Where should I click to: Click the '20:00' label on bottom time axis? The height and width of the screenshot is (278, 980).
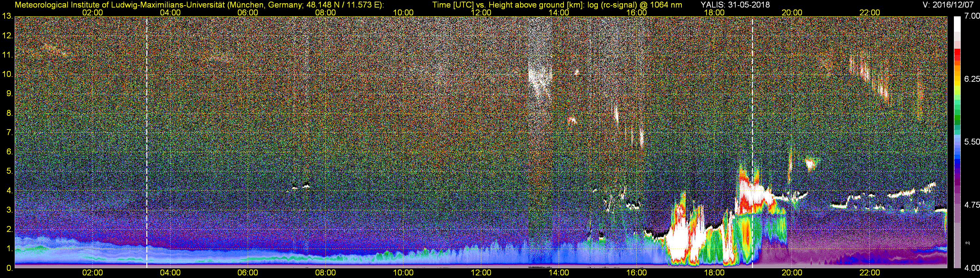tap(792, 273)
